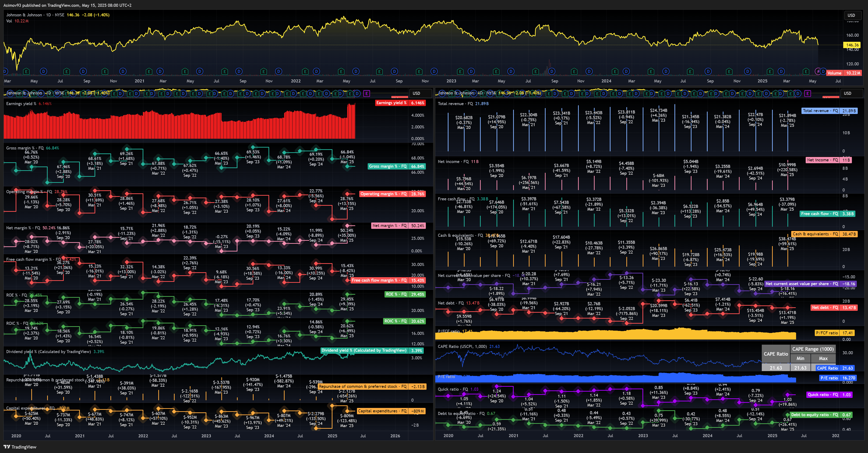Click the red Net debt · FQ axis tag
The height and width of the screenshot is (453, 868).
tap(834, 307)
